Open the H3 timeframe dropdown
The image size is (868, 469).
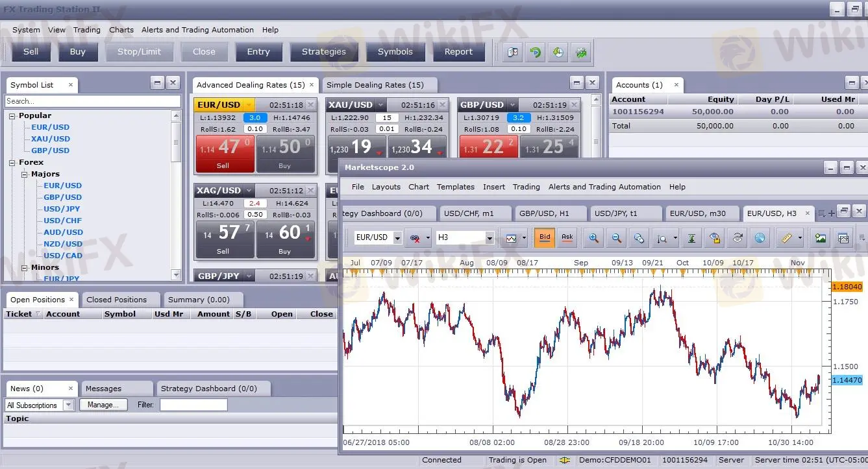coord(490,238)
